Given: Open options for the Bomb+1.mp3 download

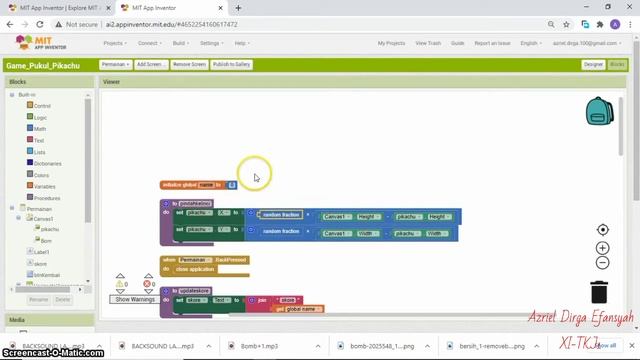Looking at the screenshot, I should pos(318,346).
